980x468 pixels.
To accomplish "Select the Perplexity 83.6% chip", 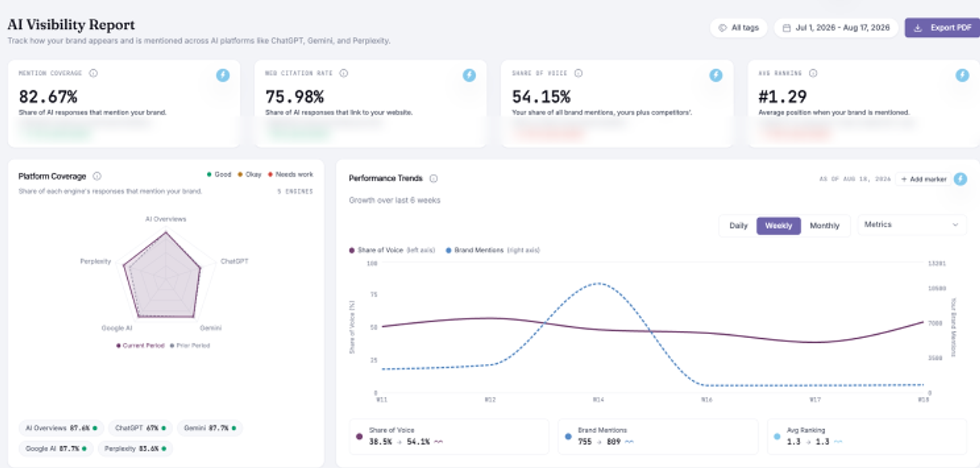I will click(135, 449).
